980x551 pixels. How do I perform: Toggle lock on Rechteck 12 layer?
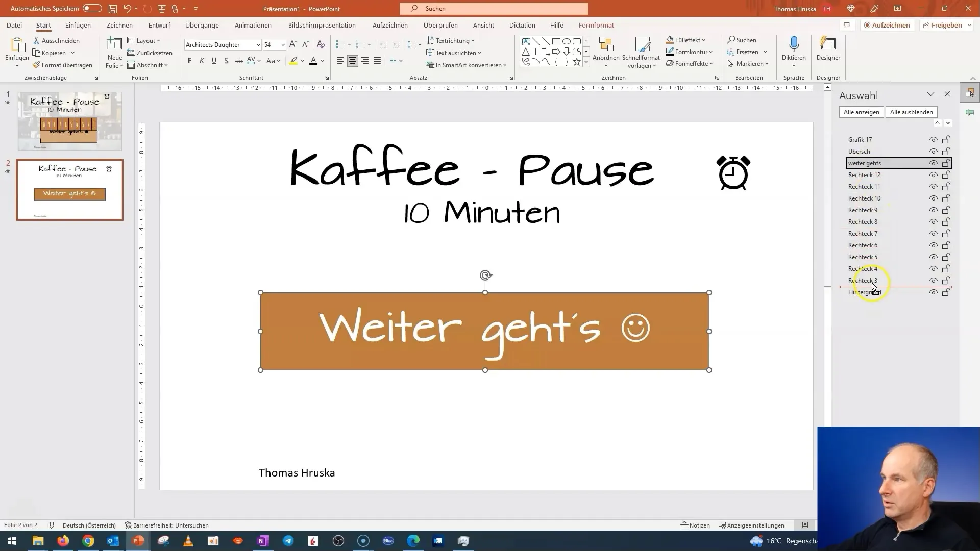(x=946, y=174)
